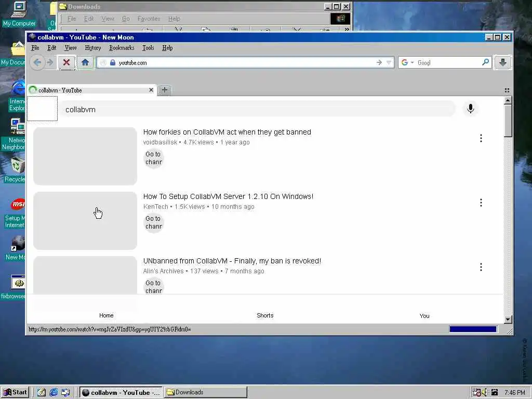Open the Tools menu
Screen dimensions: 532x399
tap(148, 48)
